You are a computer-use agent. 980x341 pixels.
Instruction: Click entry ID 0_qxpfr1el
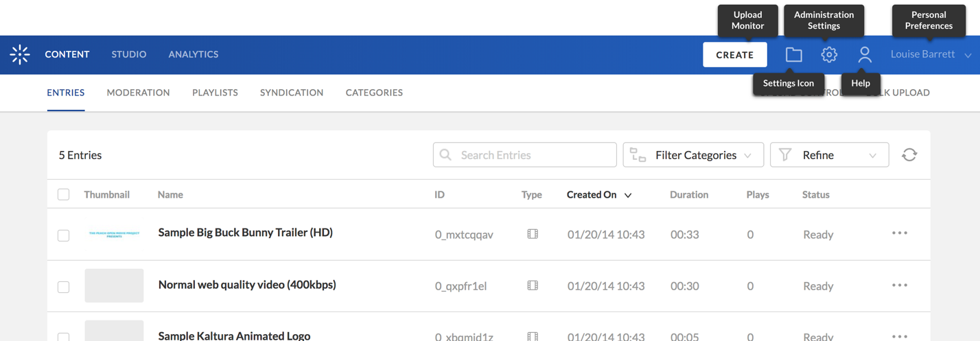click(x=461, y=286)
